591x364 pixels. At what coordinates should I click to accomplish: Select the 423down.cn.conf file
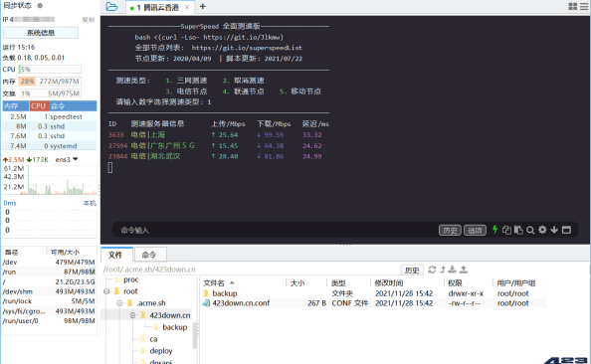point(374,303)
